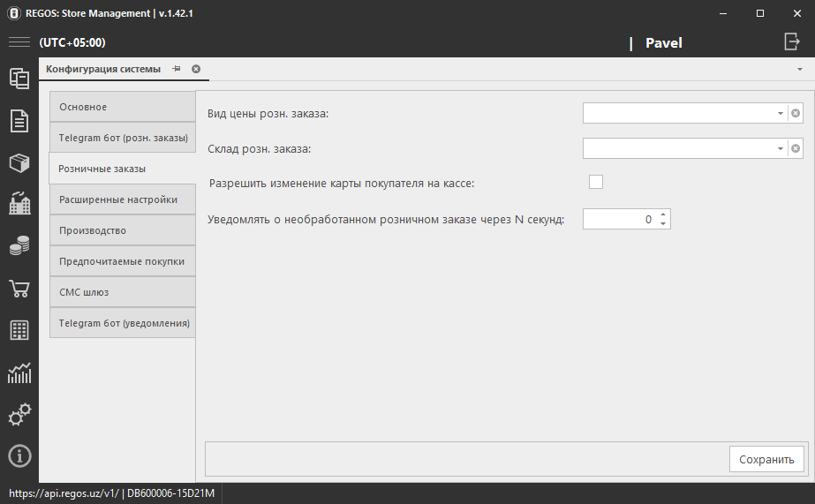Open the shopping cart icon in the sidebar
Screen dimensions: 815x504
(19, 289)
